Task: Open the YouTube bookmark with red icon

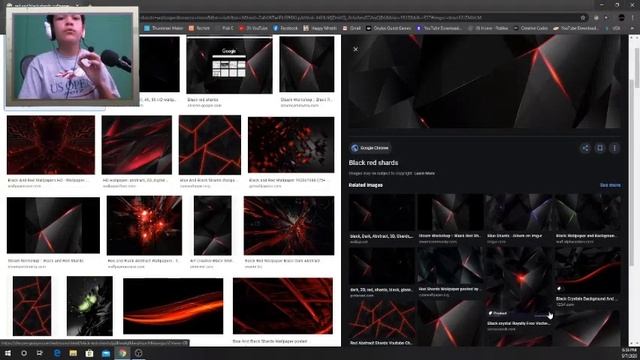Action: coord(253,28)
